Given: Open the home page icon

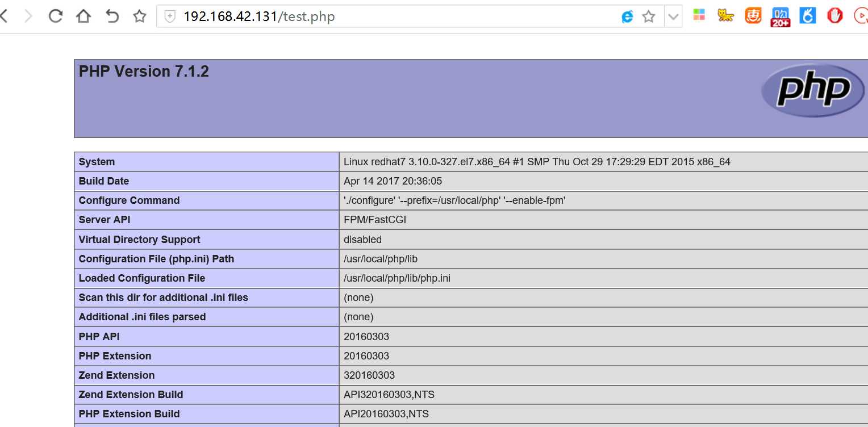Looking at the screenshot, I should point(84,16).
